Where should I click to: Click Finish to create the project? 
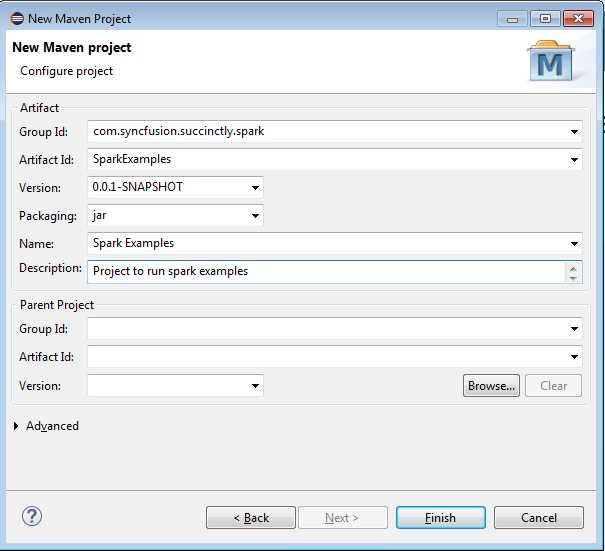[441, 517]
